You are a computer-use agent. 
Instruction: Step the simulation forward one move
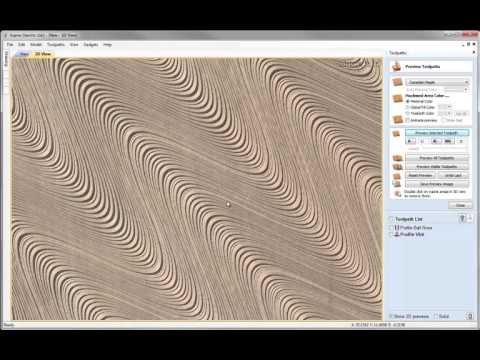click(435, 141)
